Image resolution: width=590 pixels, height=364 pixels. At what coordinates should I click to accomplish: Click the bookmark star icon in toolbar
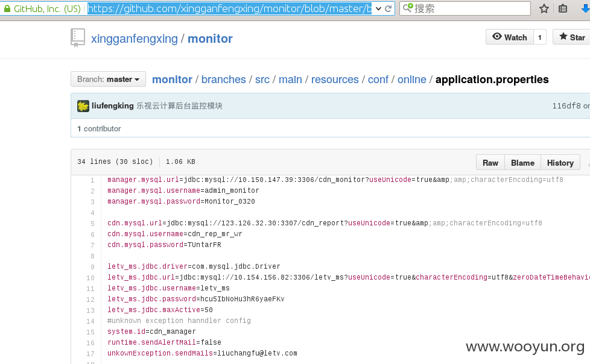[x=544, y=8]
